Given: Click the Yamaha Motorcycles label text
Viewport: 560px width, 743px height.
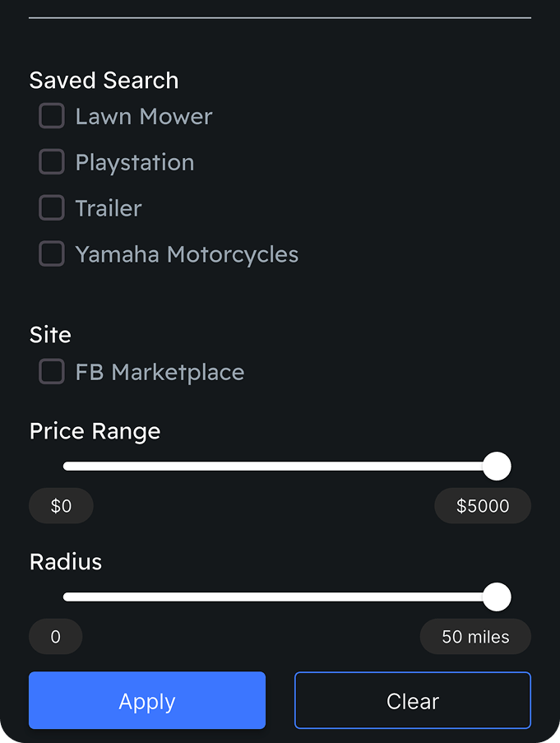Looking at the screenshot, I should 187,255.
